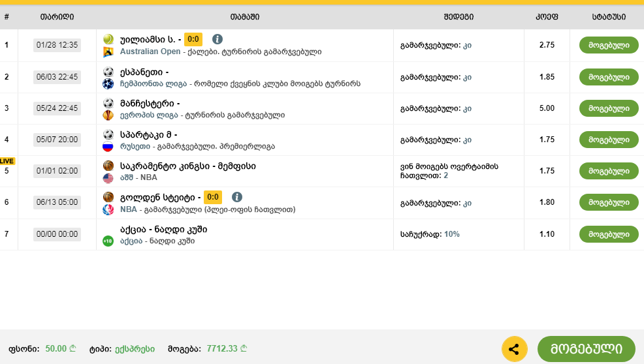Viewport: 644px width, 364px height.
Task: Click Europa League trophy icon
Action: coord(108,115)
